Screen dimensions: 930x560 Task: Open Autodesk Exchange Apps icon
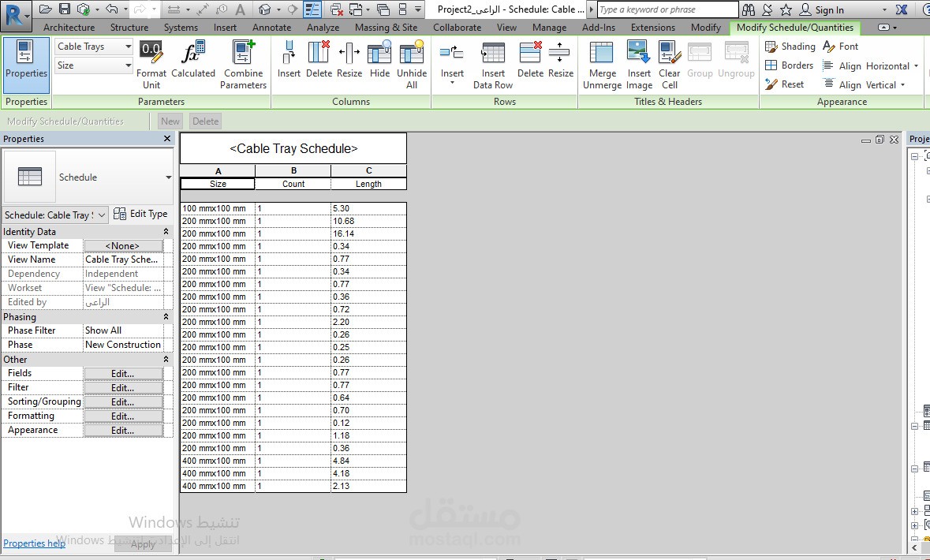(x=902, y=9)
